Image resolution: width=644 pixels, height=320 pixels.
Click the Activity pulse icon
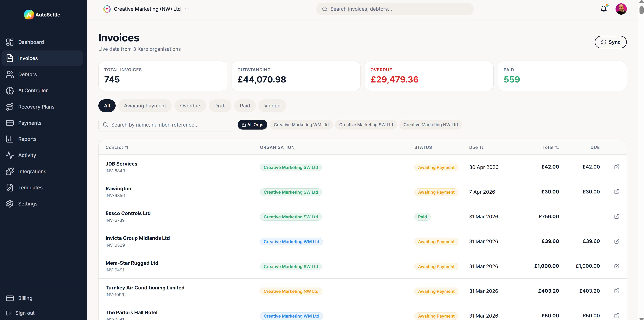pos(10,155)
